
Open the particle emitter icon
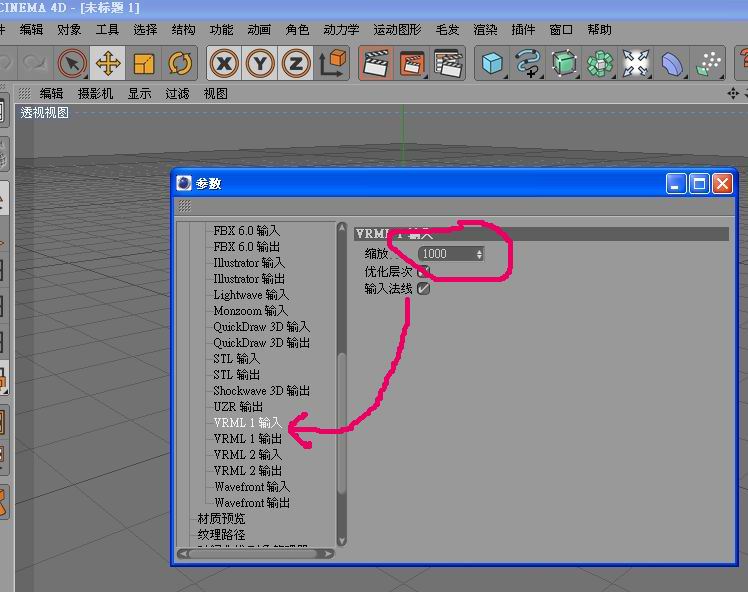pyautogui.click(x=708, y=63)
